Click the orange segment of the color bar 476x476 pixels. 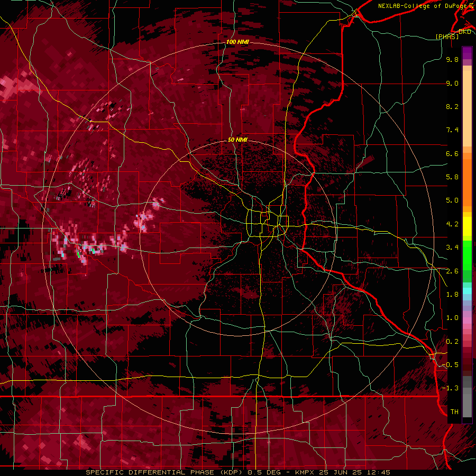pyautogui.click(x=467, y=179)
